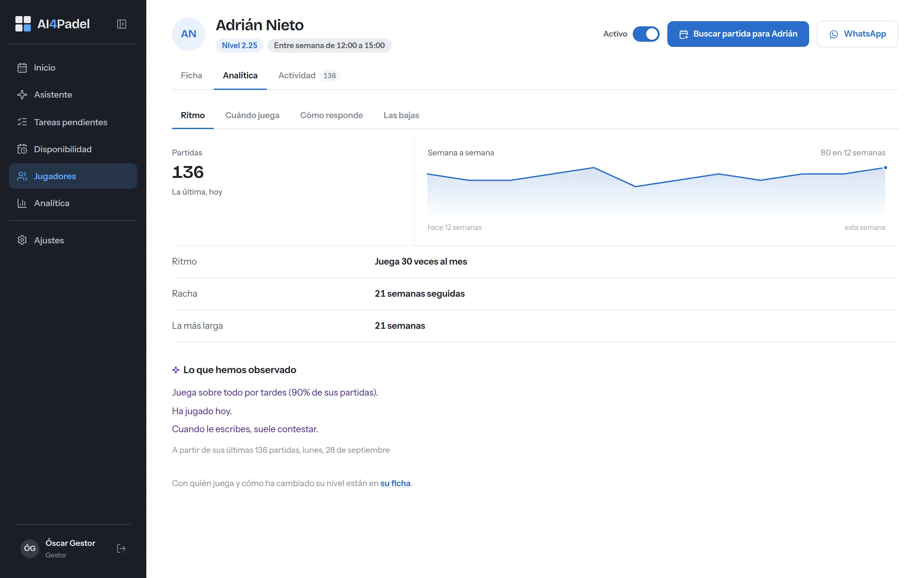Click the Disponibilidad calendar-clock icon

point(22,149)
